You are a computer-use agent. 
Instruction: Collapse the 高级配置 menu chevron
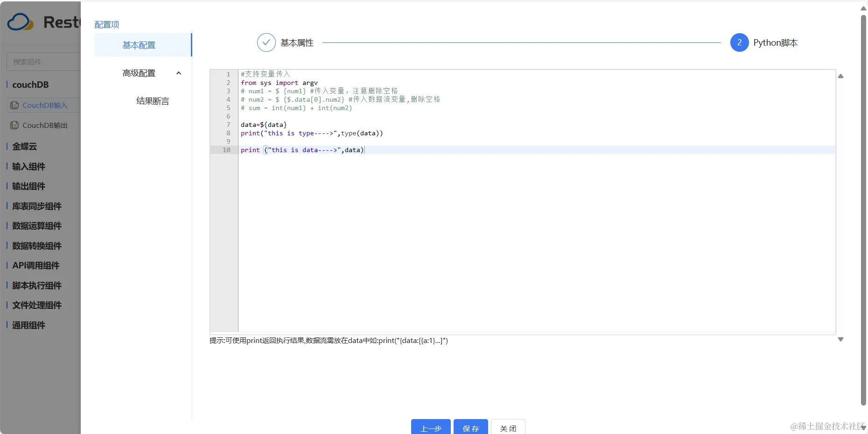click(x=178, y=73)
